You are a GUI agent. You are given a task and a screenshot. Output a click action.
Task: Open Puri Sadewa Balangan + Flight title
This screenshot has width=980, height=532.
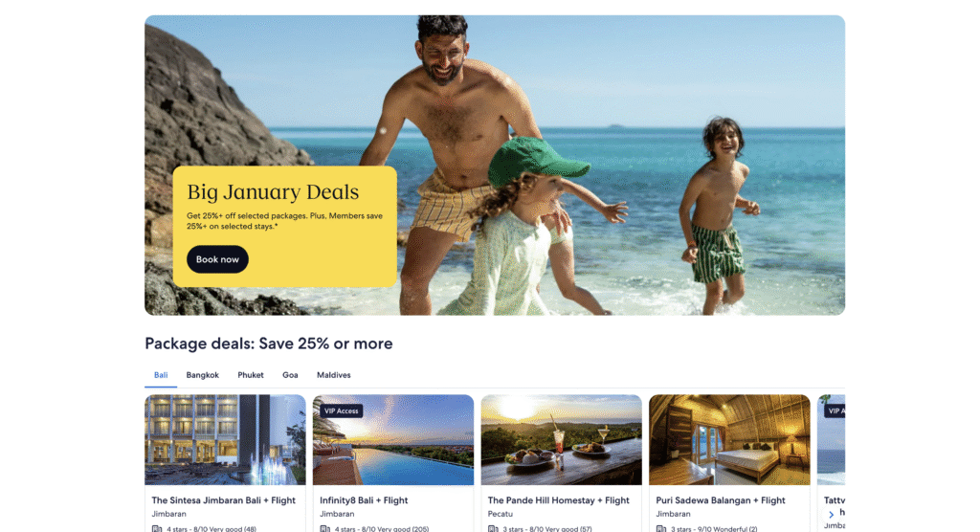point(721,500)
